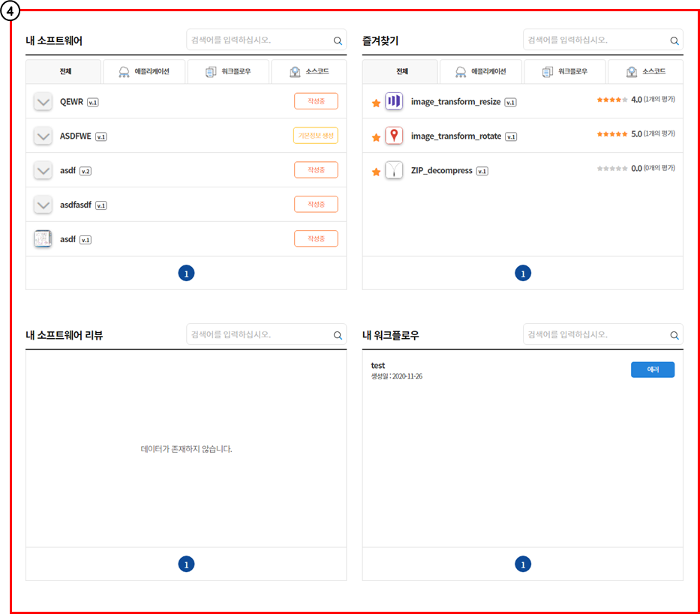Click search icon in 내 워크플로우 panel

point(674,335)
